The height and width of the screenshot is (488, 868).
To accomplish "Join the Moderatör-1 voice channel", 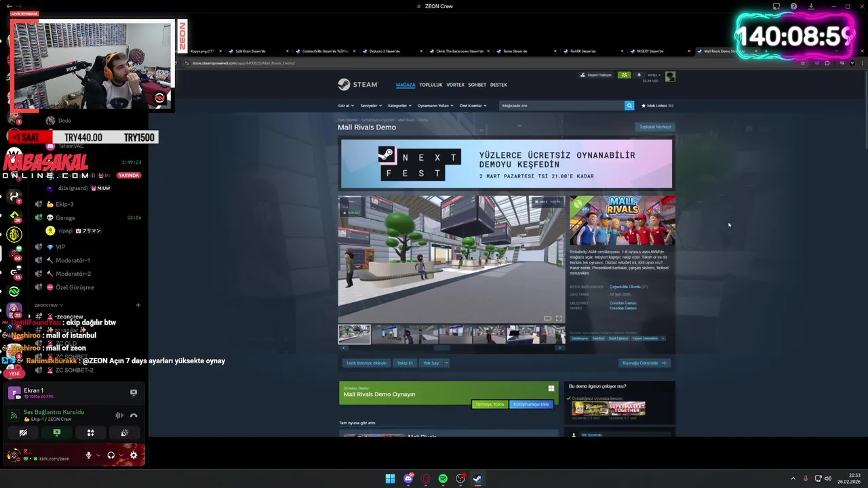I will click(x=73, y=260).
